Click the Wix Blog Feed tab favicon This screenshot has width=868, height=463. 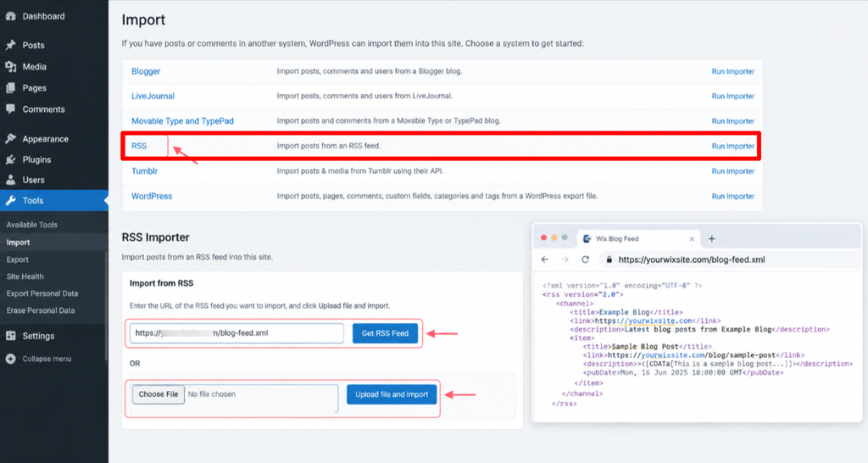(587, 238)
